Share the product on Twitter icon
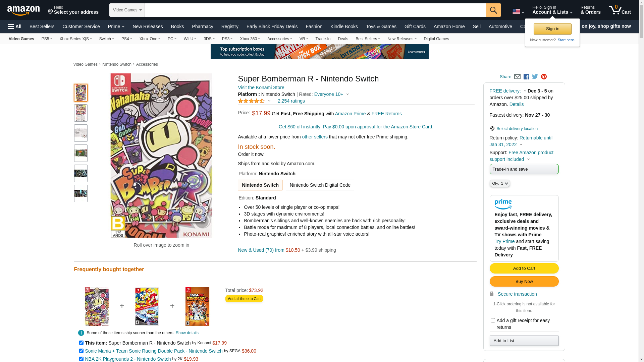Screen dimensions: 644x362 [535, 77]
